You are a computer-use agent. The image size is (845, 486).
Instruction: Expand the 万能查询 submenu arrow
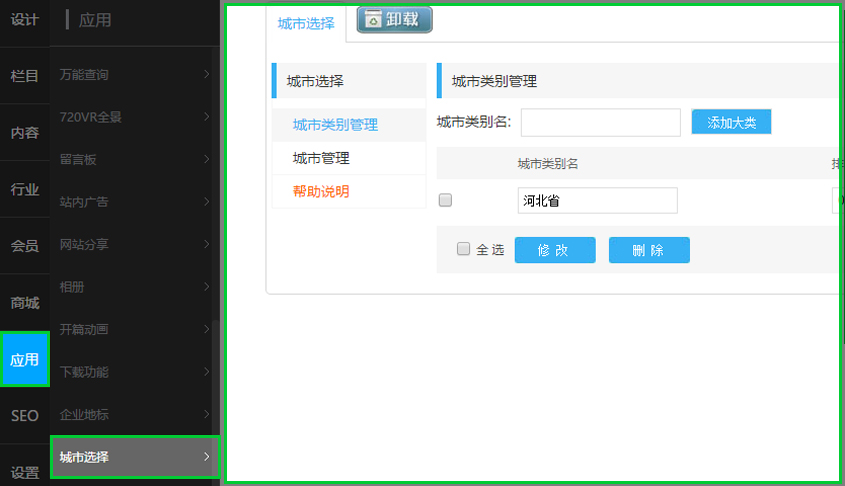[206, 74]
